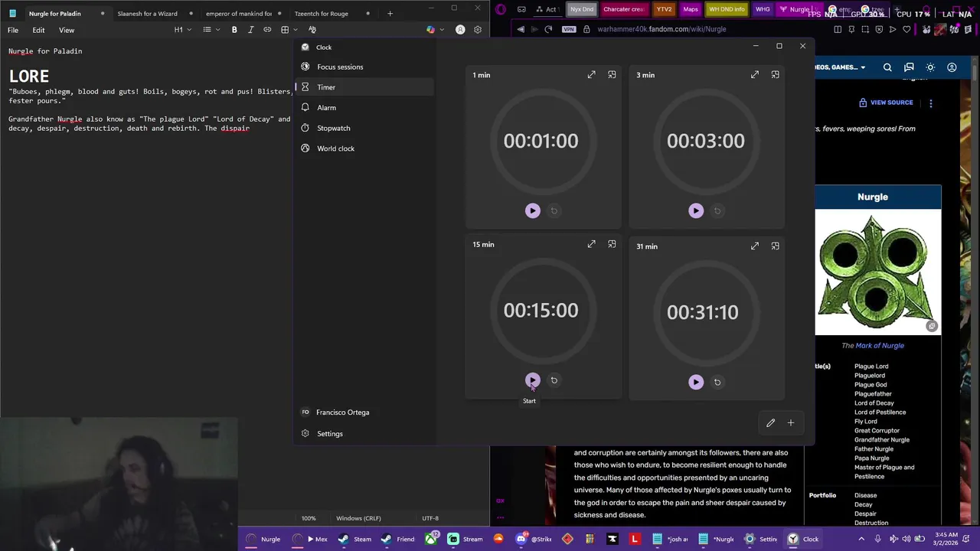Screen dimensions: 980x551
Task: Keep the 15 min timer on top
Action: (x=612, y=244)
